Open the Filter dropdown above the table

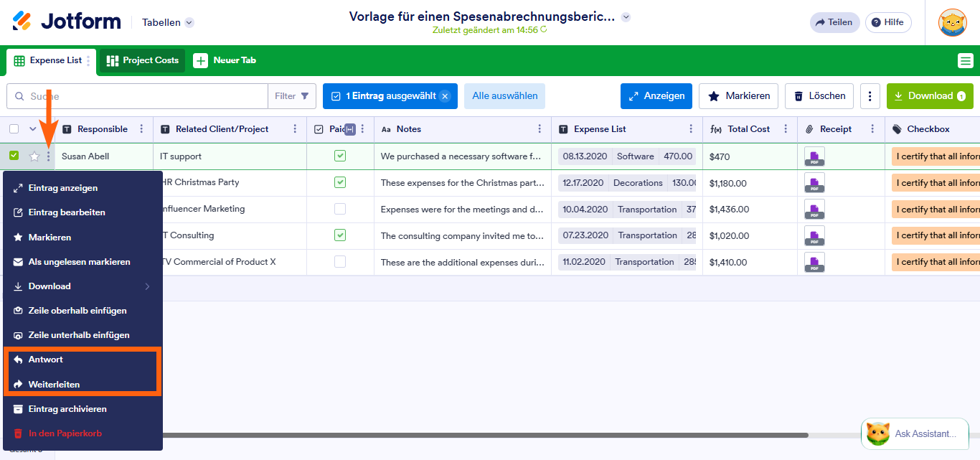(293, 95)
